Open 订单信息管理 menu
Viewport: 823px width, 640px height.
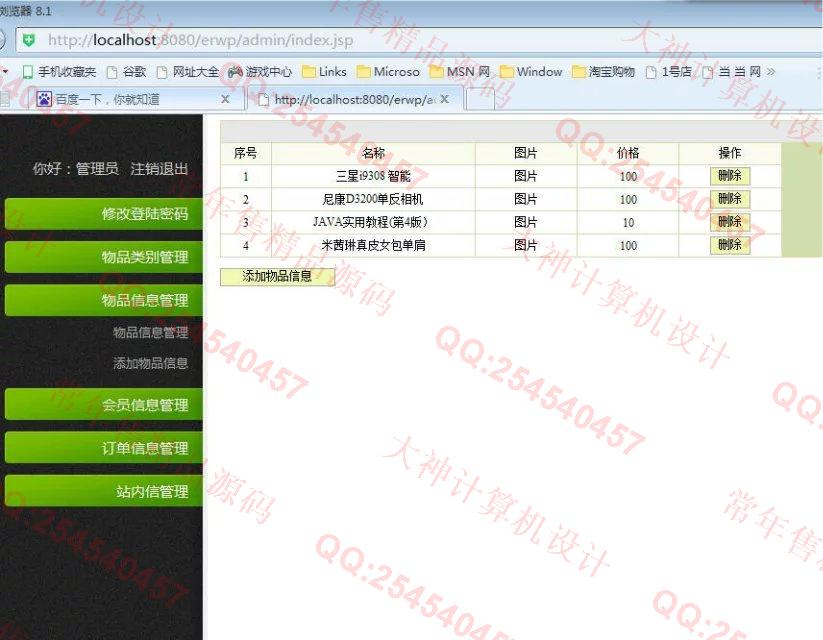coord(103,448)
